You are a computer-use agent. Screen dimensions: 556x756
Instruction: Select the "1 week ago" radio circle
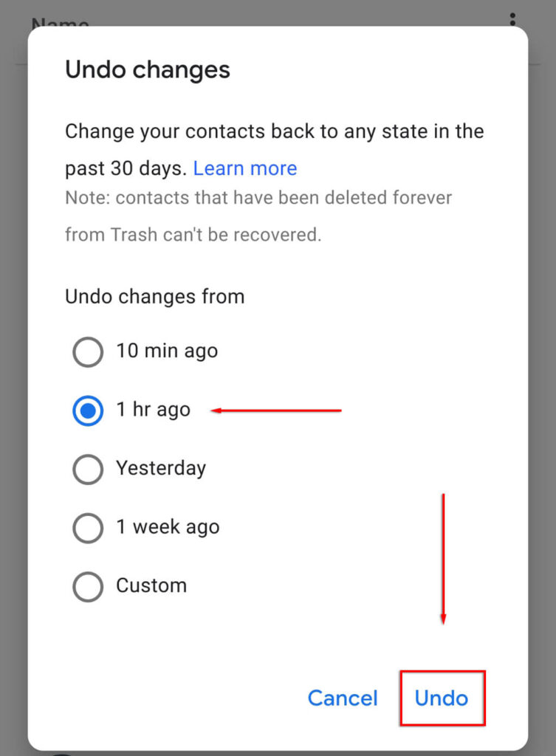pyautogui.click(x=88, y=528)
